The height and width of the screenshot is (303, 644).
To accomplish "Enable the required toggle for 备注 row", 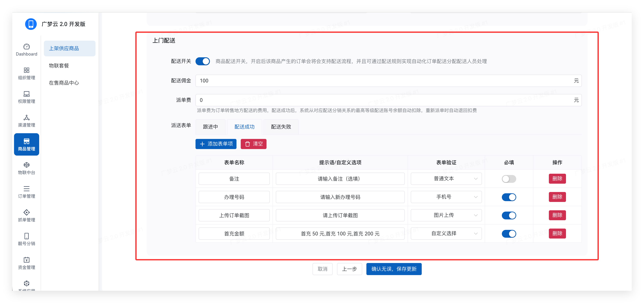I will pyautogui.click(x=509, y=179).
